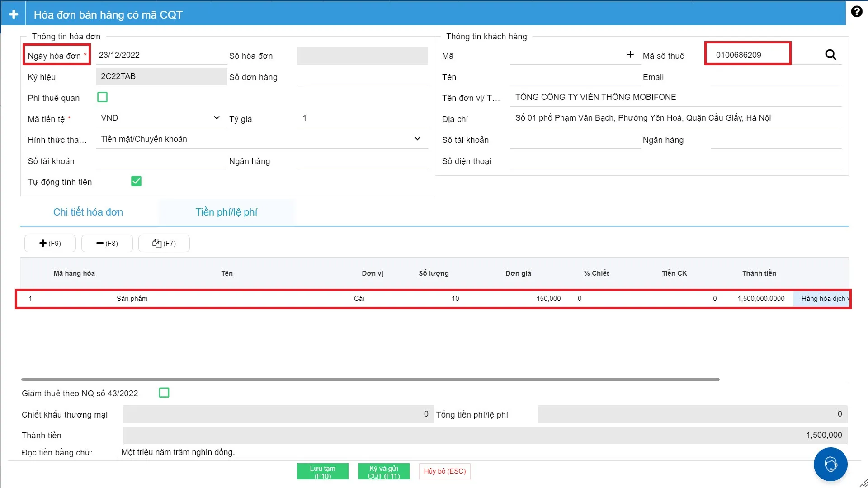This screenshot has width=868, height=488.
Task: Click the plus icon in title bar
Action: tap(14, 14)
